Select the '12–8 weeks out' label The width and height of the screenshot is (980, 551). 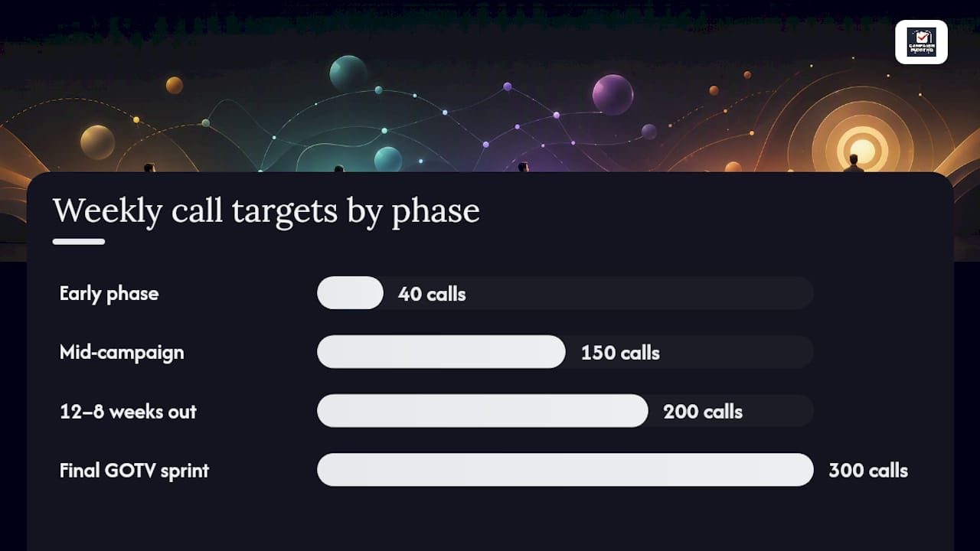[128, 412]
